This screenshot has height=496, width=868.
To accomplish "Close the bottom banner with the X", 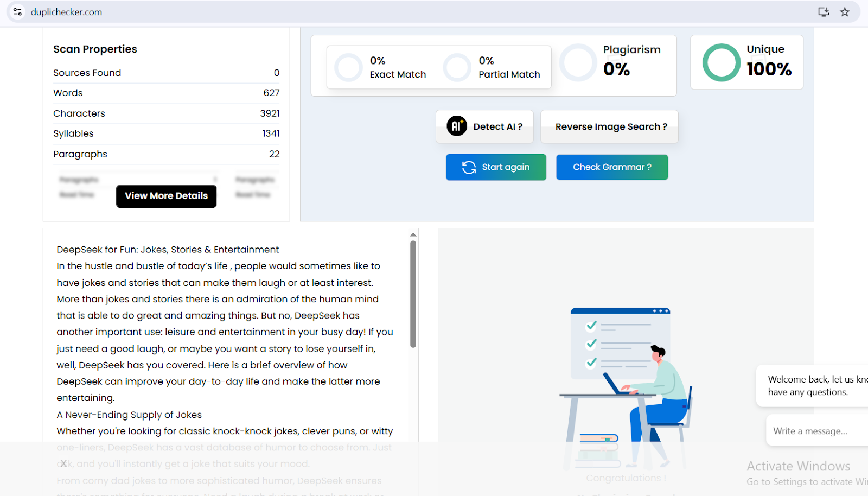I will [x=63, y=463].
